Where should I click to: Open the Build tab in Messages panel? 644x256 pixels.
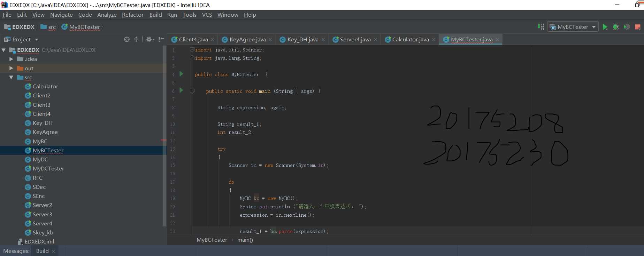(42, 251)
